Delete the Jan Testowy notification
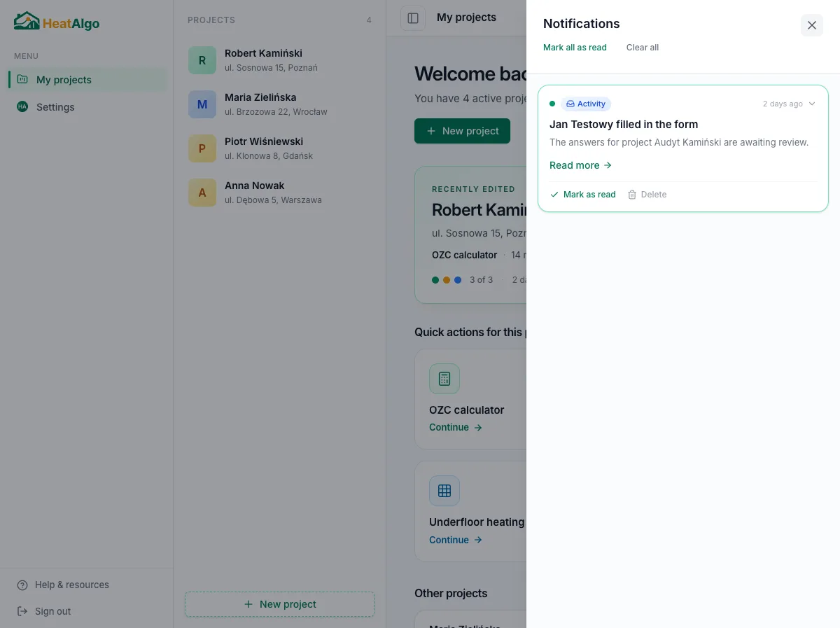 (x=647, y=195)
